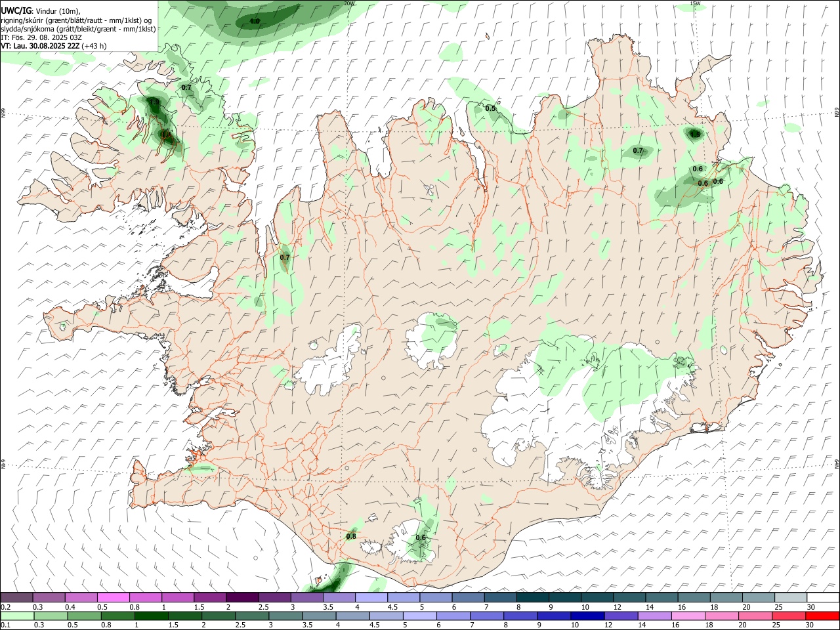Click the 1.0 precipitation label north of Westfjords
Viewport: 840px width, 630px height.
[255, 21]
